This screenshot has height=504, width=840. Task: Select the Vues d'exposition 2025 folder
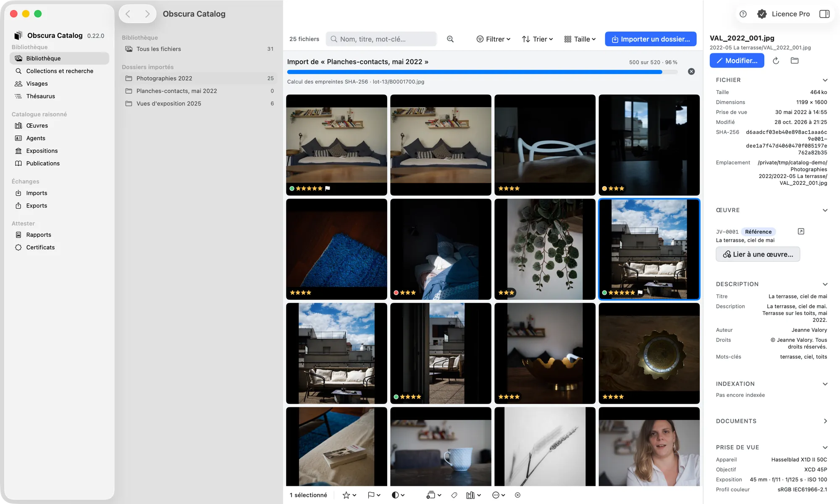[x=199, y=103]
